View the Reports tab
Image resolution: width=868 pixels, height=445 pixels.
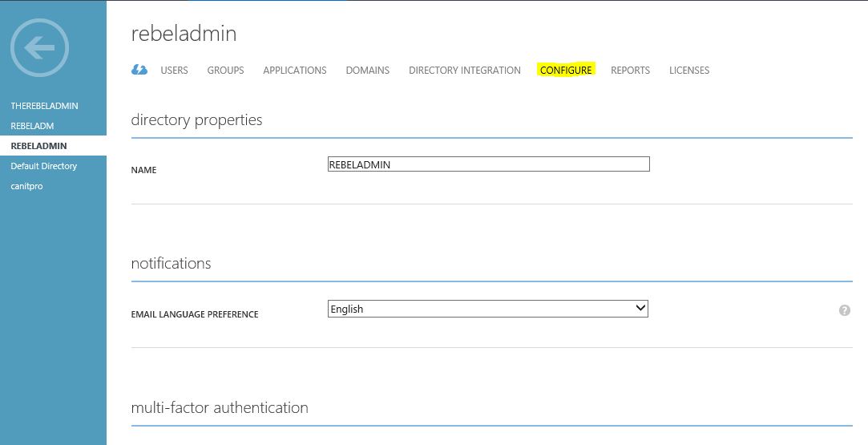point(630,71)
